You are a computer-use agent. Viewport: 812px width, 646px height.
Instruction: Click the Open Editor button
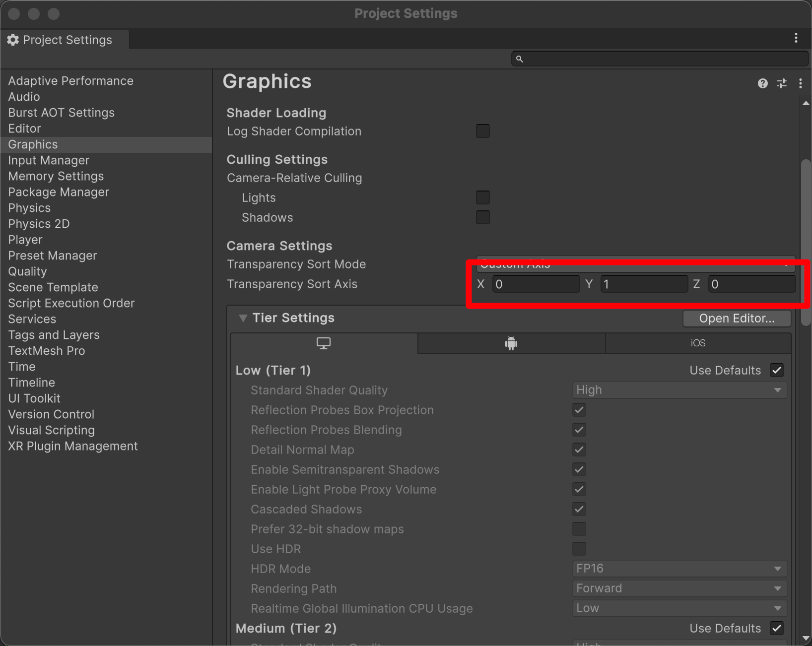tap(737, 319)
